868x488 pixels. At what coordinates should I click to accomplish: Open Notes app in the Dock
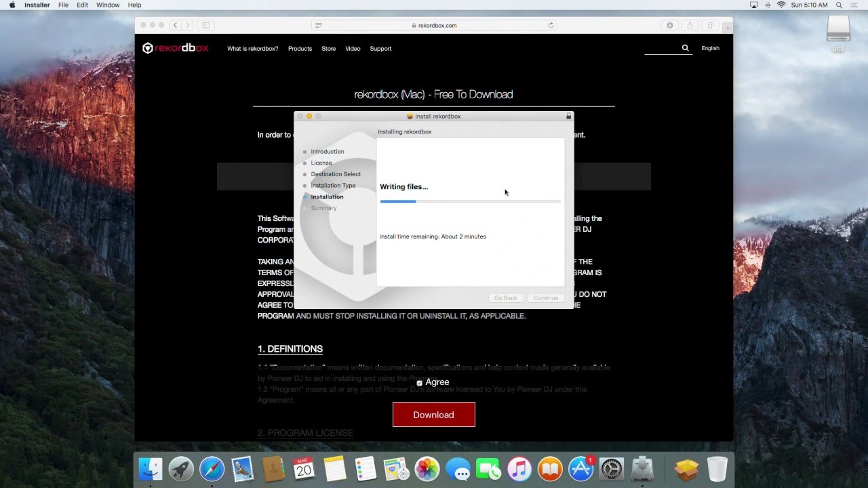click(x=335, y=469)
